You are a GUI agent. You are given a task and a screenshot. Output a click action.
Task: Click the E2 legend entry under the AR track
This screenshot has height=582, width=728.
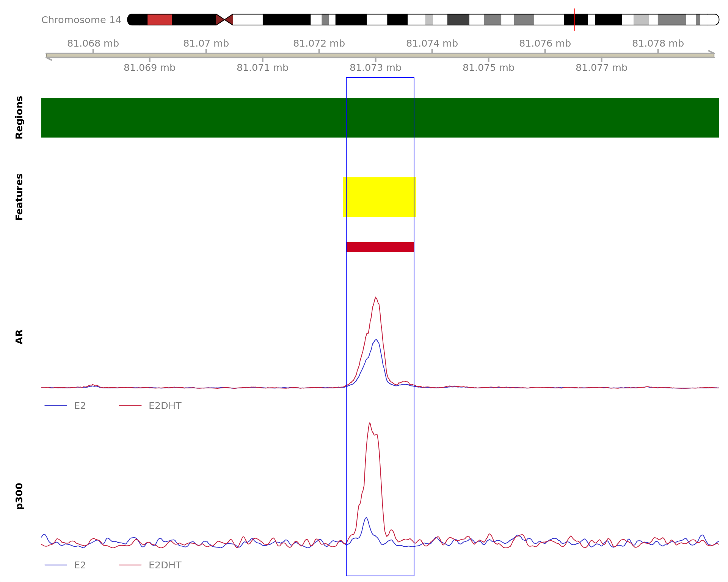pos(65,406)
